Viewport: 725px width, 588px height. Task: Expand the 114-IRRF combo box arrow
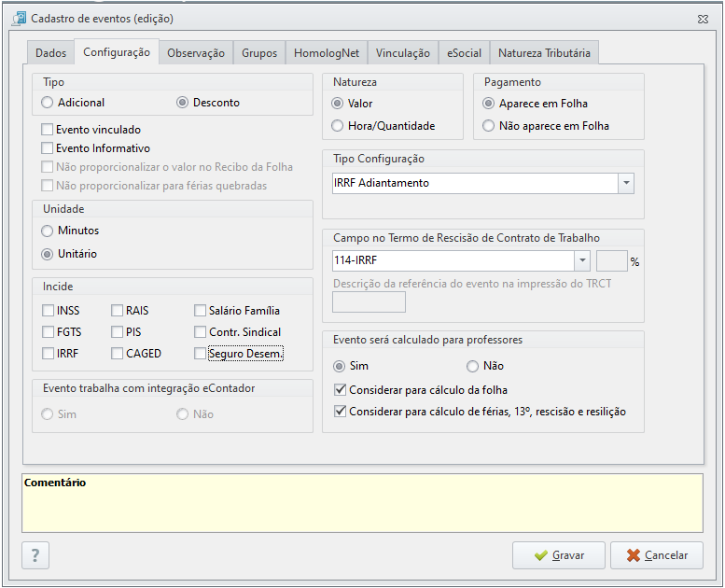[582, 261]
